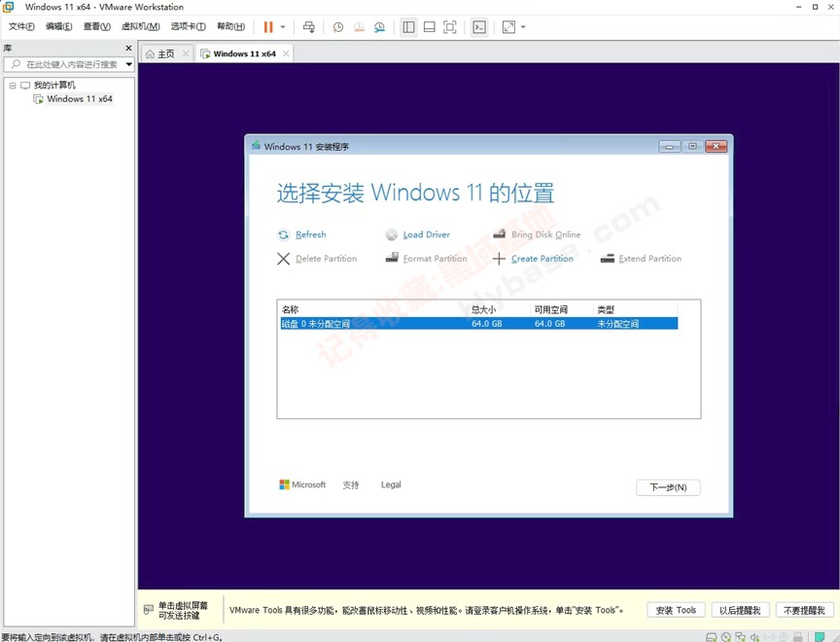Open the Snapshot Manager icon

point(379,27)
